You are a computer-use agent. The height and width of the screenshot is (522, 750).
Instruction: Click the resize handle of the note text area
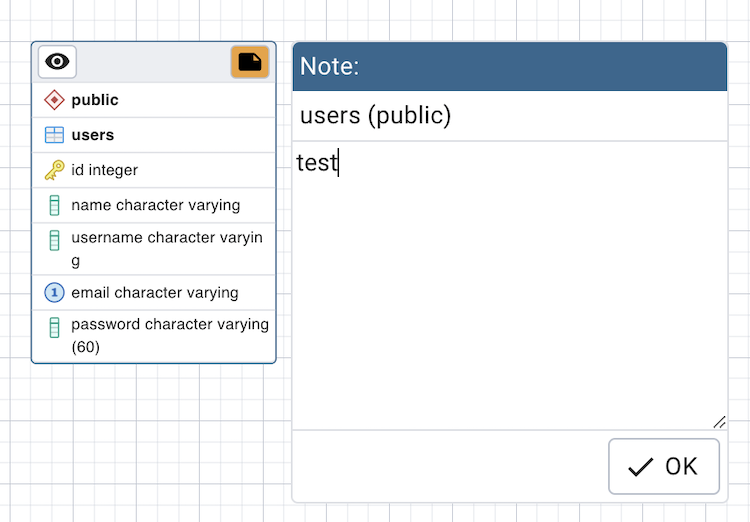click(719, 422)
